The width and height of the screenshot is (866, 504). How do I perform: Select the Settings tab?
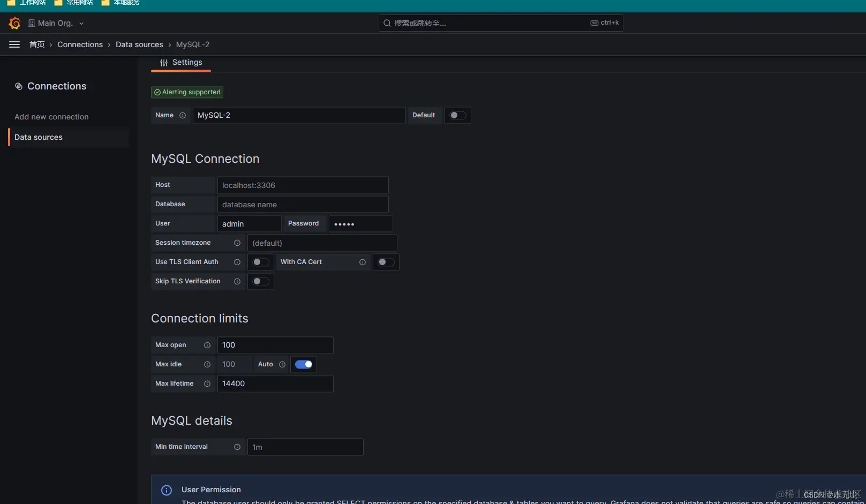coord(181,63)
